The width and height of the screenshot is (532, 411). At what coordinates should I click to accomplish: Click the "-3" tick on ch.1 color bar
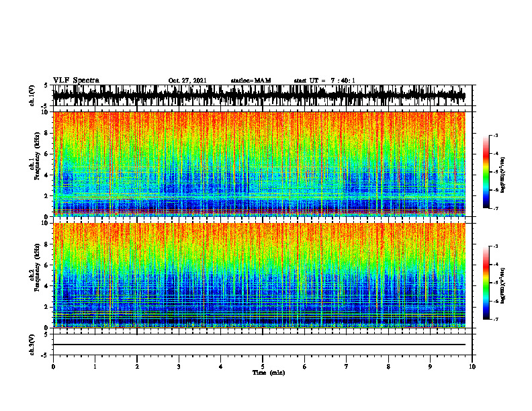click(x=495, y=135)
